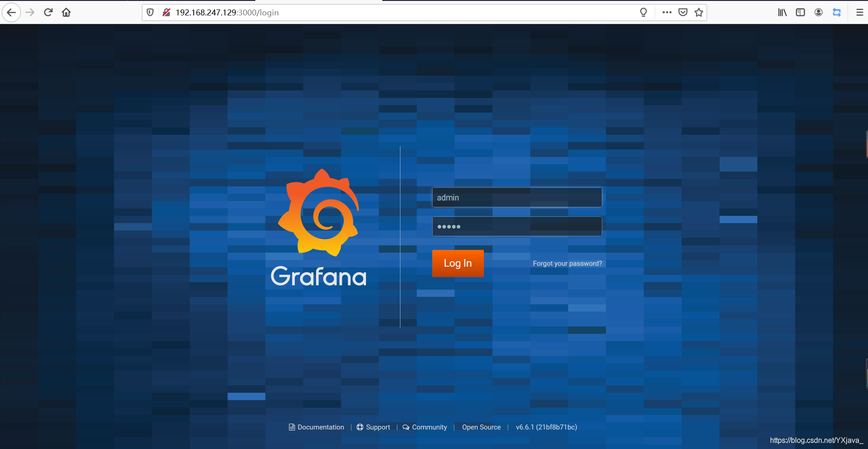This screenshot has width=868, height=449.
Task: Bookmark this page with star icon
Action: 699,12
